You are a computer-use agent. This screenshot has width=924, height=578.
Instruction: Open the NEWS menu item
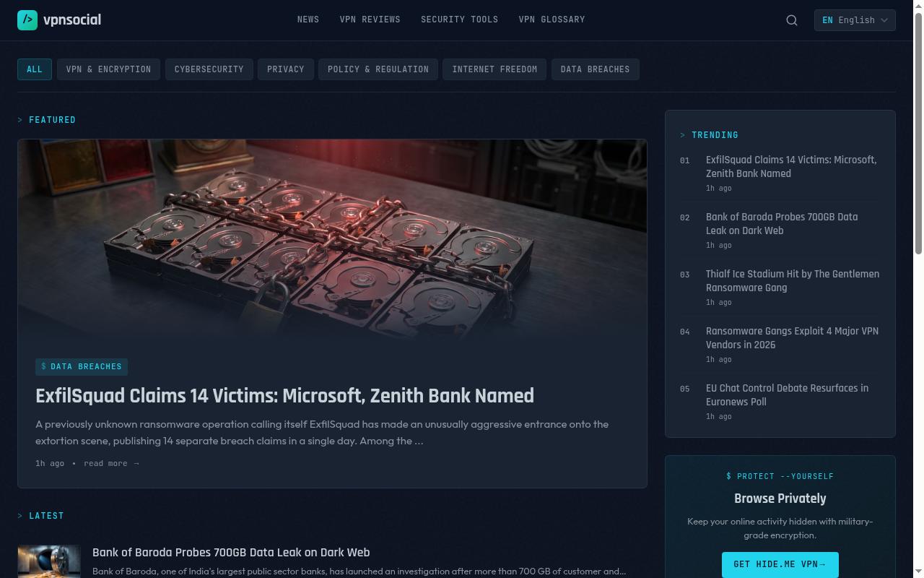click(308, 20)
